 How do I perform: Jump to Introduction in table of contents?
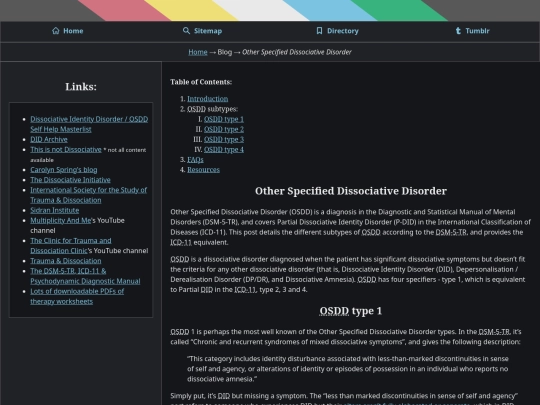pos(208,99)
